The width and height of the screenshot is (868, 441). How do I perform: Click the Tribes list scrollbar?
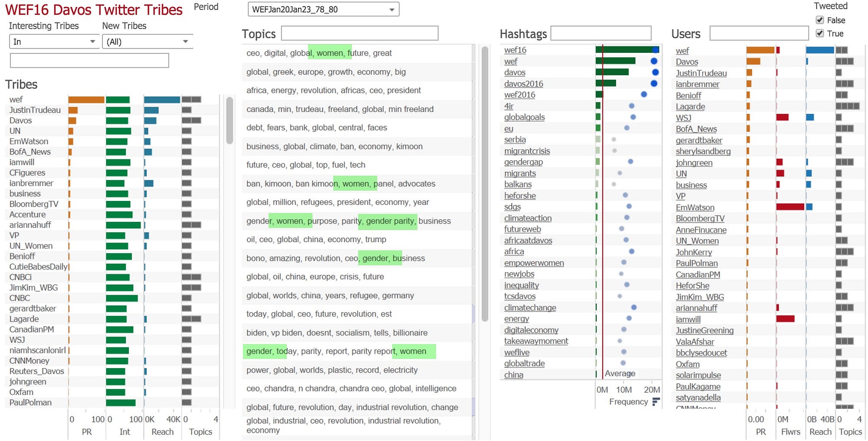point(230,120)
